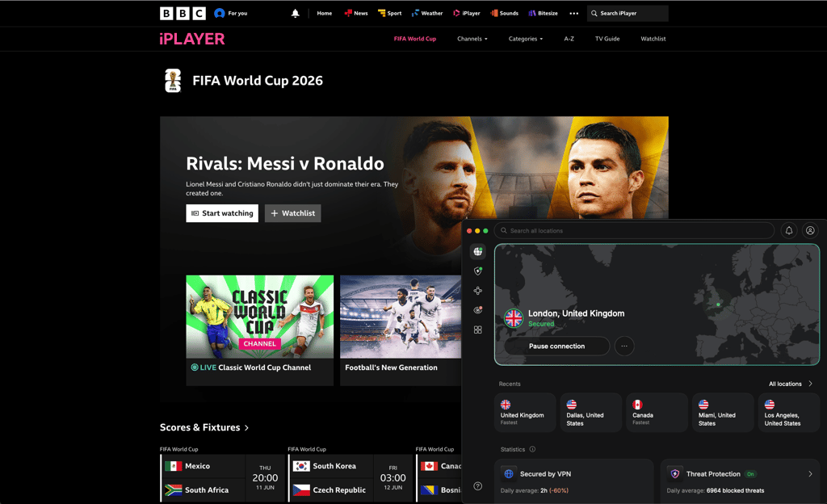Click the BBC logo blocks

click(183, 13)
